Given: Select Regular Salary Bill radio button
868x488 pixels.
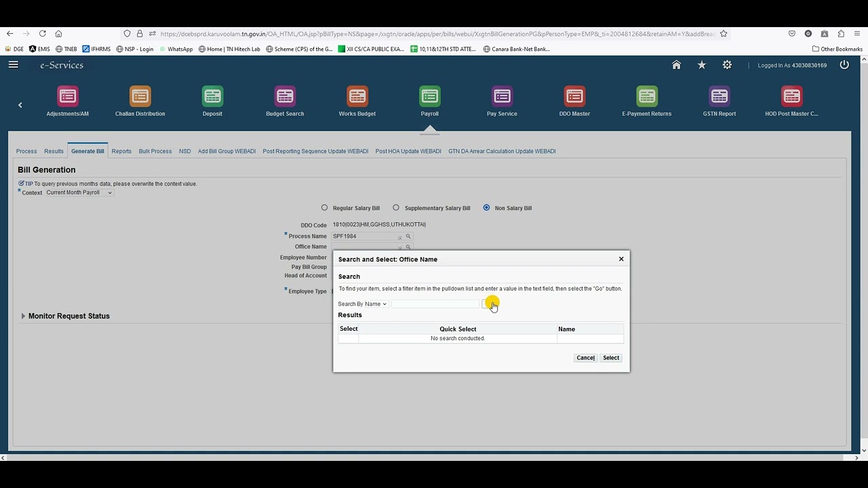Looking at the screenshot, I should click(324, 208).
